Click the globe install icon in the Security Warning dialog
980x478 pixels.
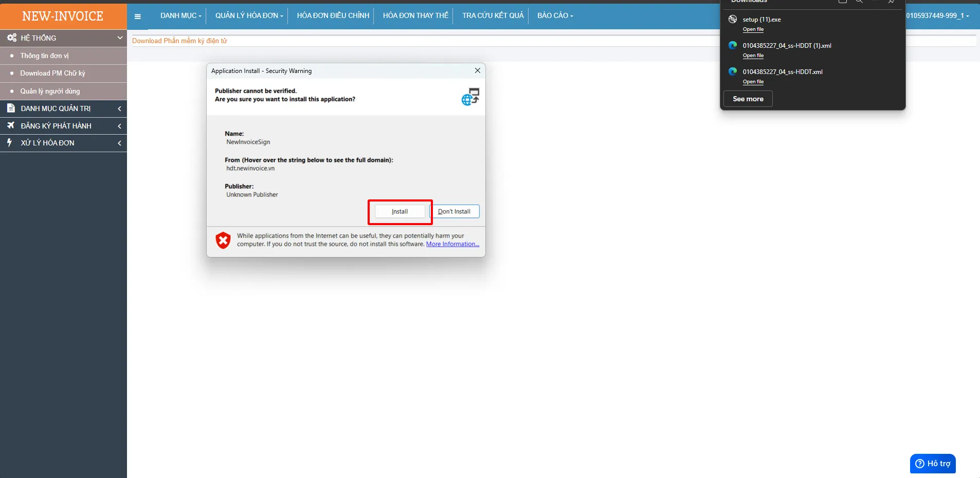(470, 97)
